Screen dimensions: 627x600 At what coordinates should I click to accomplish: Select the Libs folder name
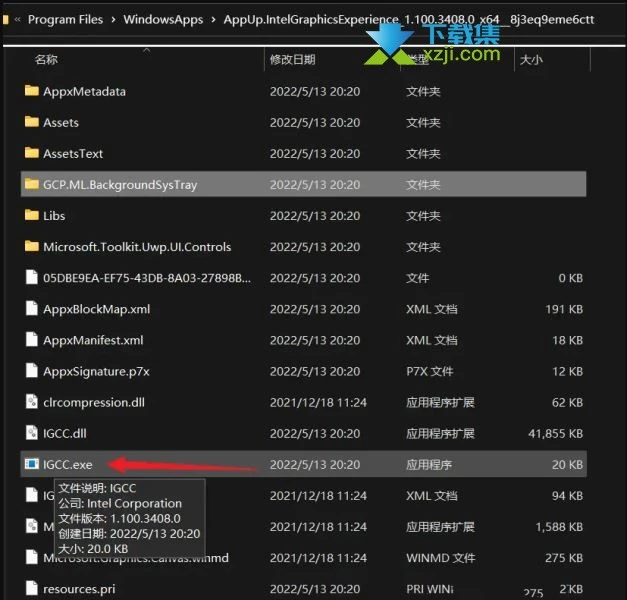point(54,216)
